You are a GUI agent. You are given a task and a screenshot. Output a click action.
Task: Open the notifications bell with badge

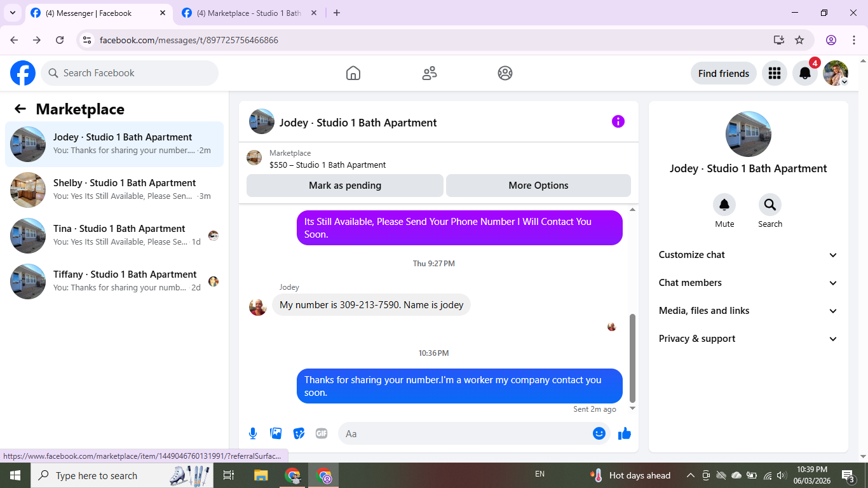tap(805, 73)
